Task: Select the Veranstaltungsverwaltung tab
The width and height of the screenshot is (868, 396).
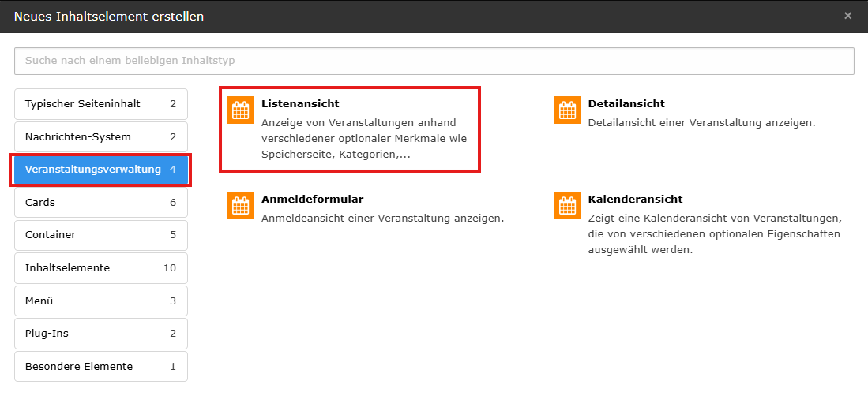Action: [100, 170]
